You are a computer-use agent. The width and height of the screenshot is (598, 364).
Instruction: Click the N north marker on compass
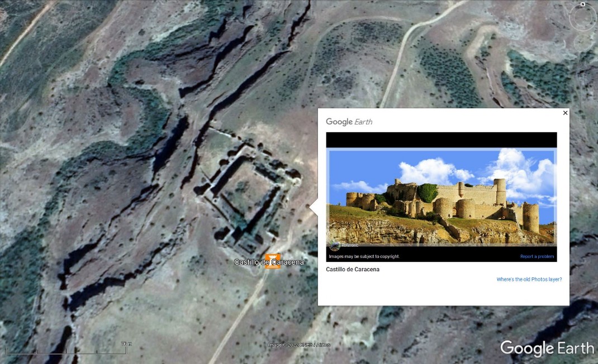pos(583,4)
